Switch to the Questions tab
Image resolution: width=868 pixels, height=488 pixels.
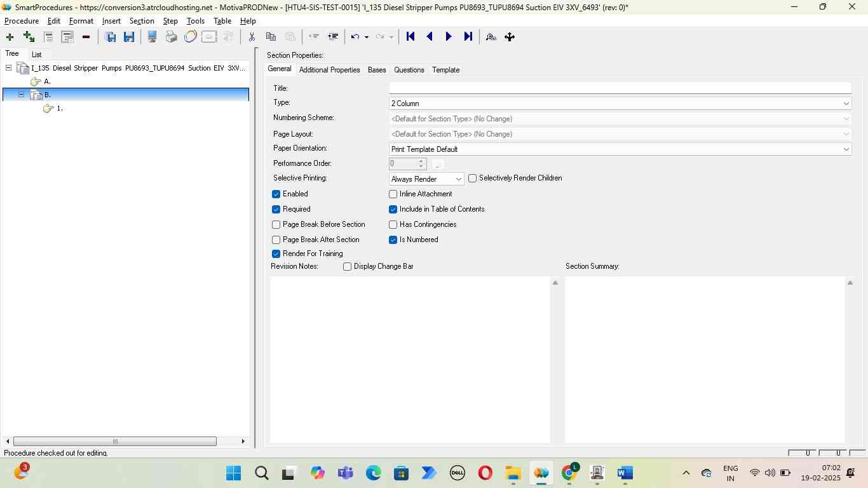pyautogui.click(x=409, y=70)
